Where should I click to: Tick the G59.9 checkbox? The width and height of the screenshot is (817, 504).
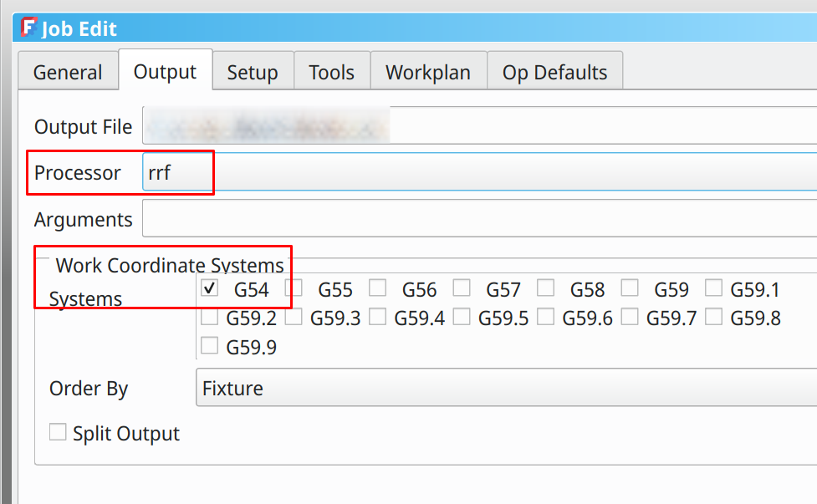pyautogui.click(x=210, y=346)
